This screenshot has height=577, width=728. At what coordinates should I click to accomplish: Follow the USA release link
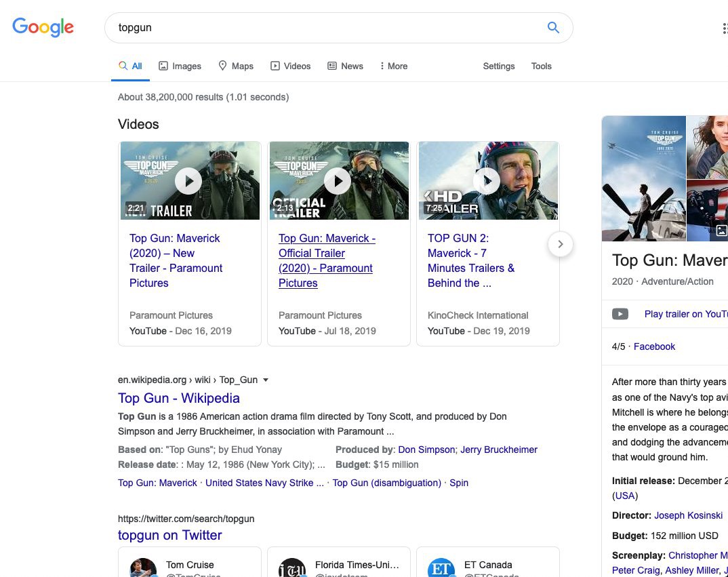tap(625, 496)
